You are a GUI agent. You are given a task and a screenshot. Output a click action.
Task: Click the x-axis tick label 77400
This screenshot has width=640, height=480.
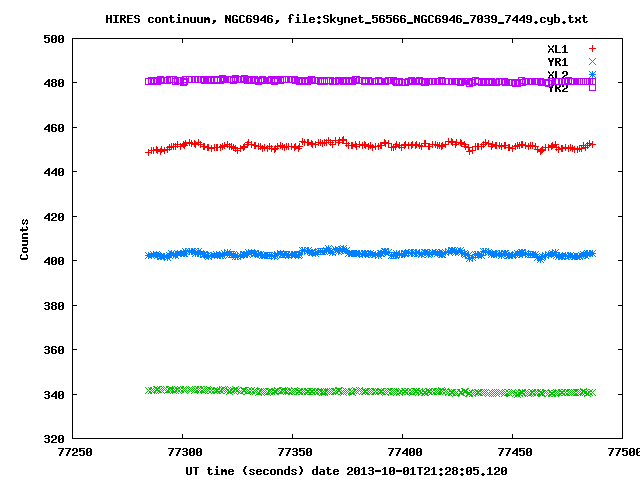tap(404, 452)
